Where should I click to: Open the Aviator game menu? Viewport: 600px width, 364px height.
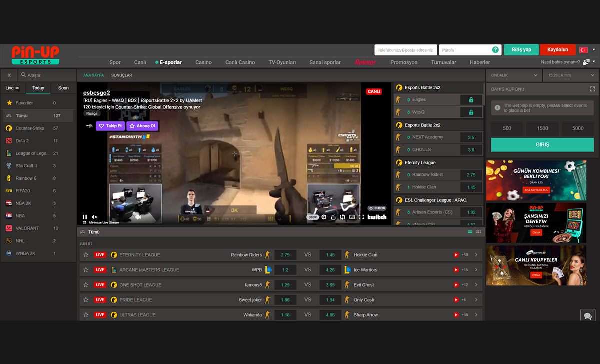point(365,62)
